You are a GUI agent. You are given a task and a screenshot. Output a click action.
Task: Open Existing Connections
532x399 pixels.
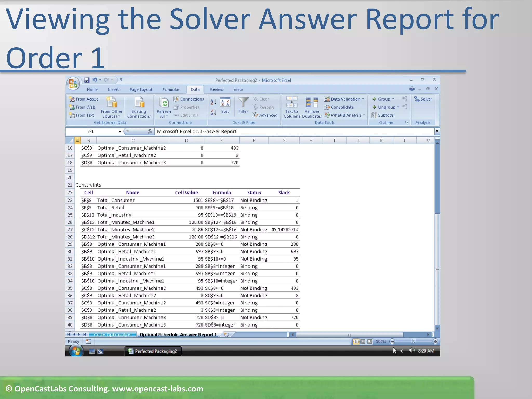[x=139, y=107]
